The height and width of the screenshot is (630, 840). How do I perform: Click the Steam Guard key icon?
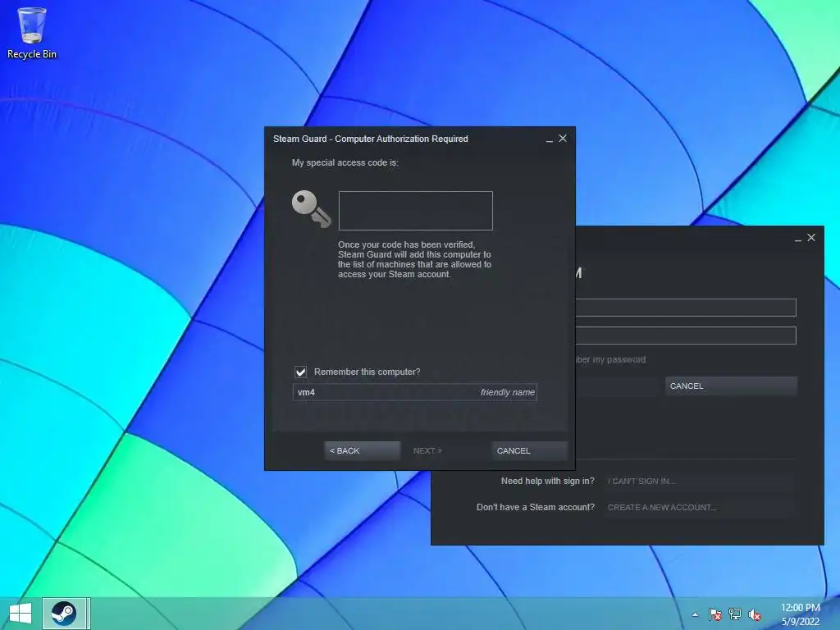coord(311,209)
